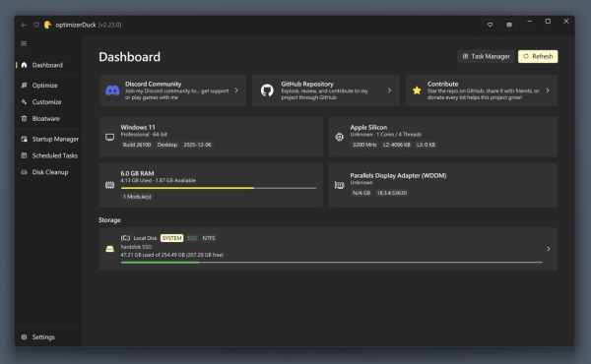Go to the Optimize page
This screenshot has height=364, width=591.
pyautogui.click(x=48, y=85)
